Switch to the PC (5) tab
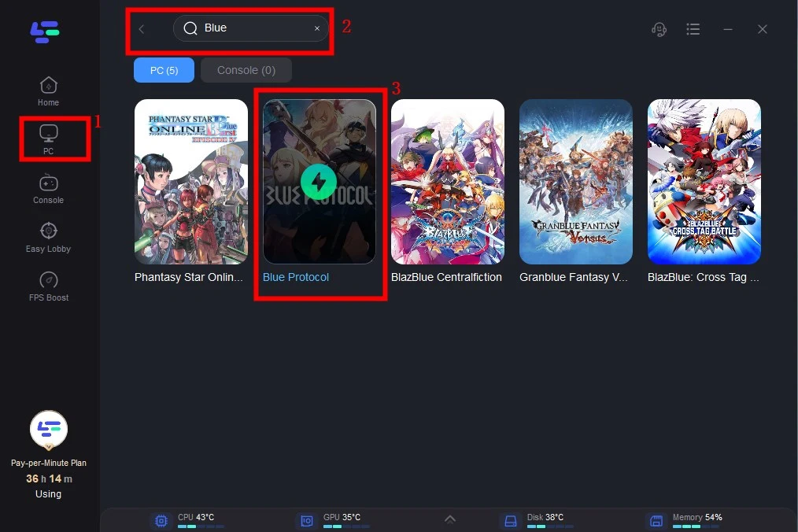The width and height of the screenshot is (798, 532). pyautogui.click(x=164, y=70)
